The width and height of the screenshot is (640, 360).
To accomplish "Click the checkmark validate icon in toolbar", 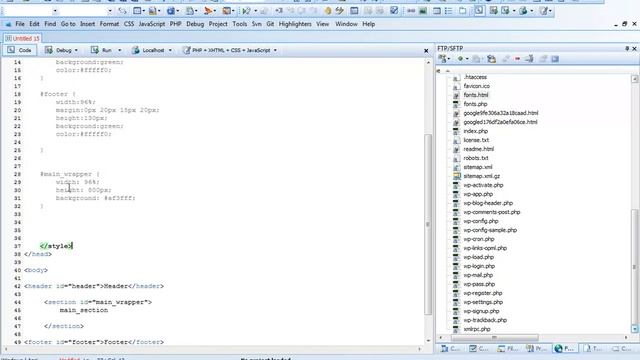I will click(x=394, y=11).
